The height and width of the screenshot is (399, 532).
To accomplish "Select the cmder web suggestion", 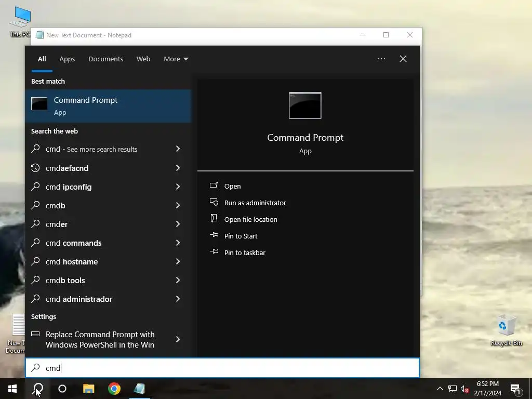I will pyautogui.click(x=108, y=224).
